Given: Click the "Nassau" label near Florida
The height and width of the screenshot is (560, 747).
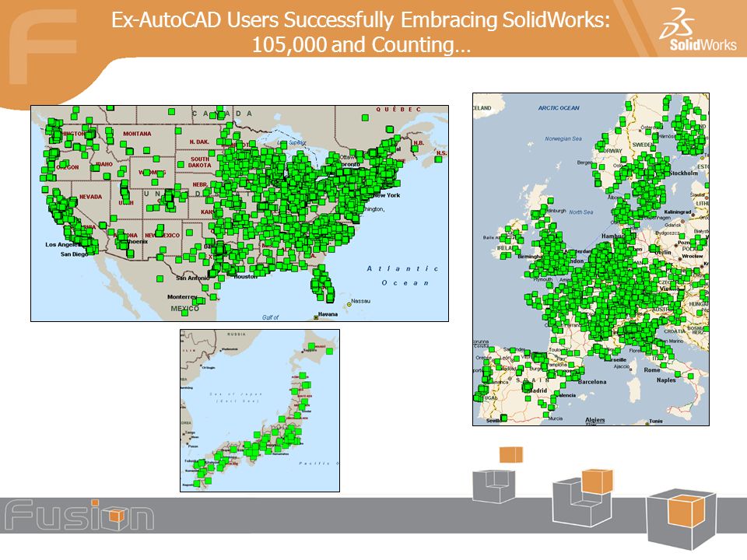Looking at the screenshot, I should [x=360, y=301].
